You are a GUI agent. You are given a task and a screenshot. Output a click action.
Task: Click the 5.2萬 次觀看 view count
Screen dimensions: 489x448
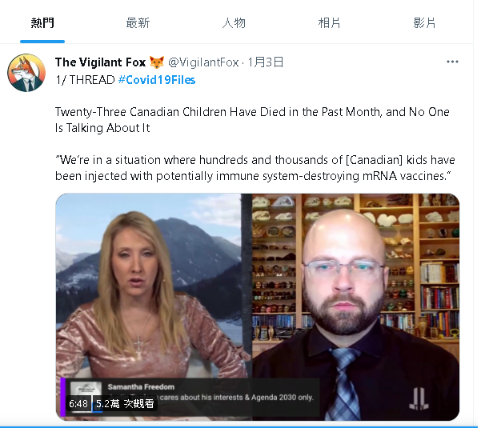(x=125, y=404)
